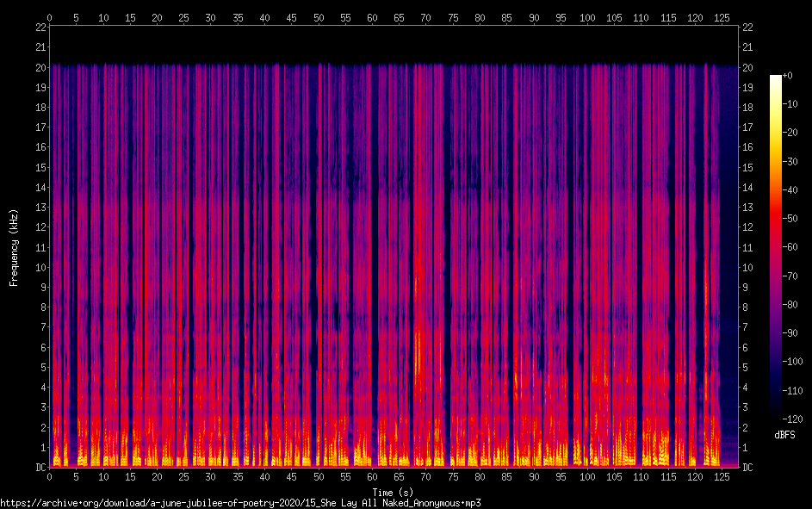
Task: Click the archive.org source URL text
Action: (x=240, y=503)
